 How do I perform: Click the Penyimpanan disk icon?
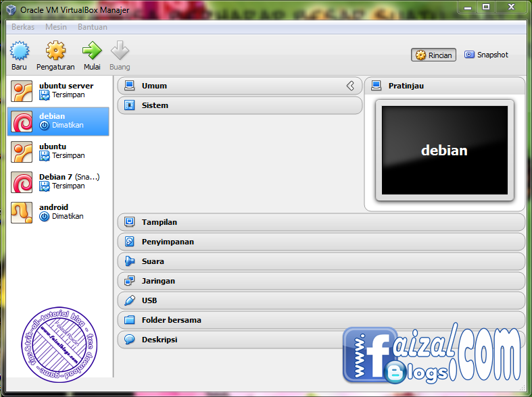coord(129,242)
